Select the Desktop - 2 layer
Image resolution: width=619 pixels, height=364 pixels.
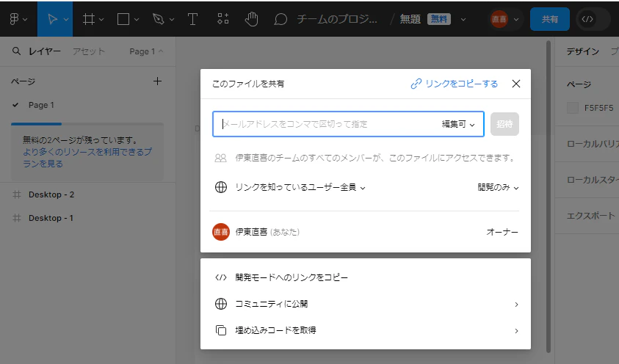coord(51,194)
